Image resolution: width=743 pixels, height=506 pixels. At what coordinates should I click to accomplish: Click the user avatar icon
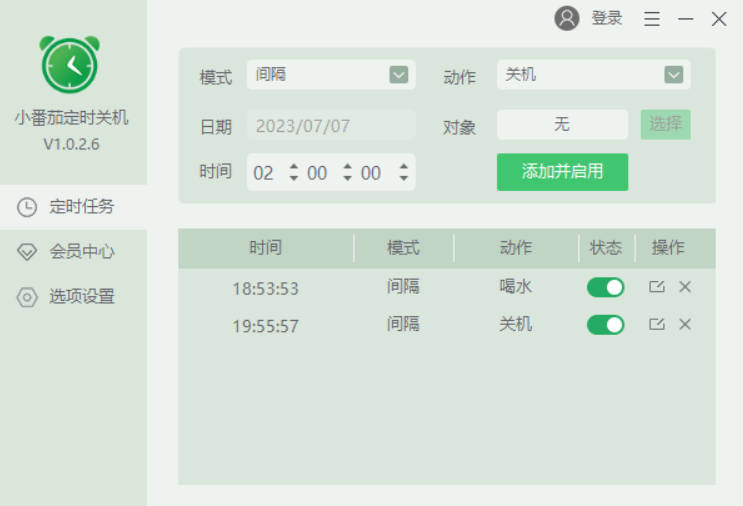click(567, 18)
